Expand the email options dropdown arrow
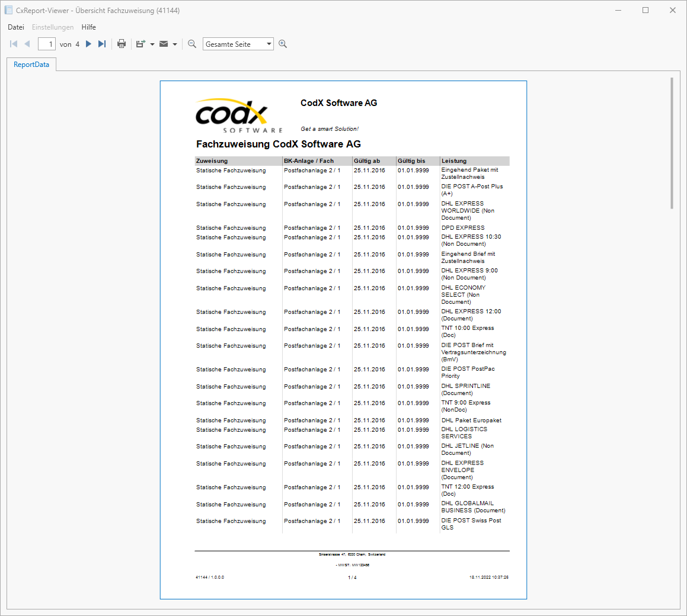Image resolution: width=687 pixels, height=616 pixels. [175, 44]
